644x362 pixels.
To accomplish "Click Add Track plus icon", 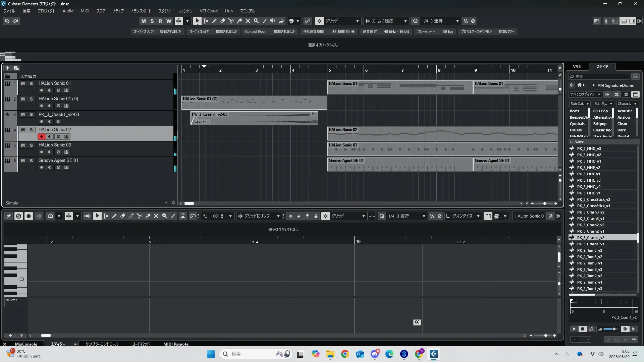I will (x=7, y=68).
